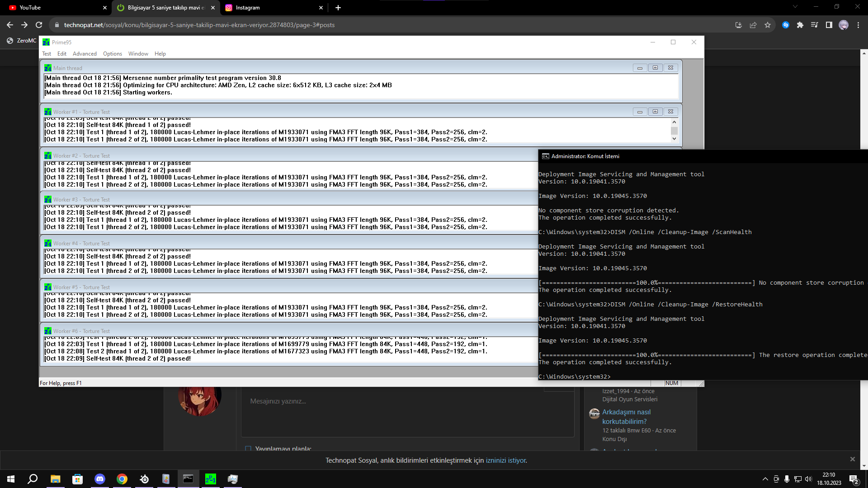Click Prime95 icon in the taskbar

(x=211, y=479)
